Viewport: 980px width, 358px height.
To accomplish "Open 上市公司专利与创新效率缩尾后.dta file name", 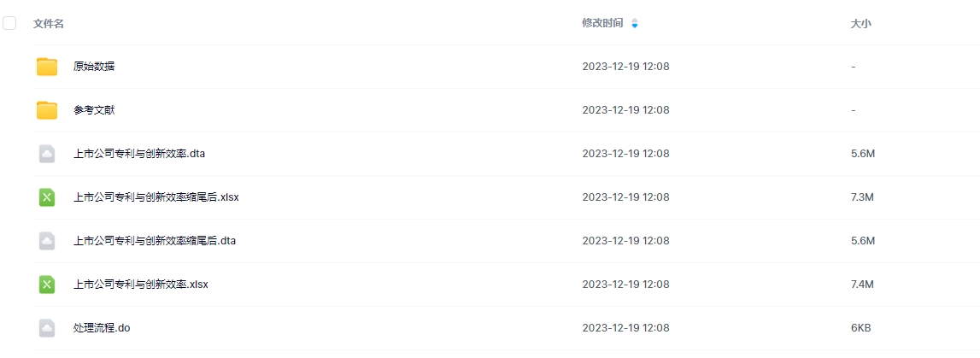I will [x=155, y=241].
